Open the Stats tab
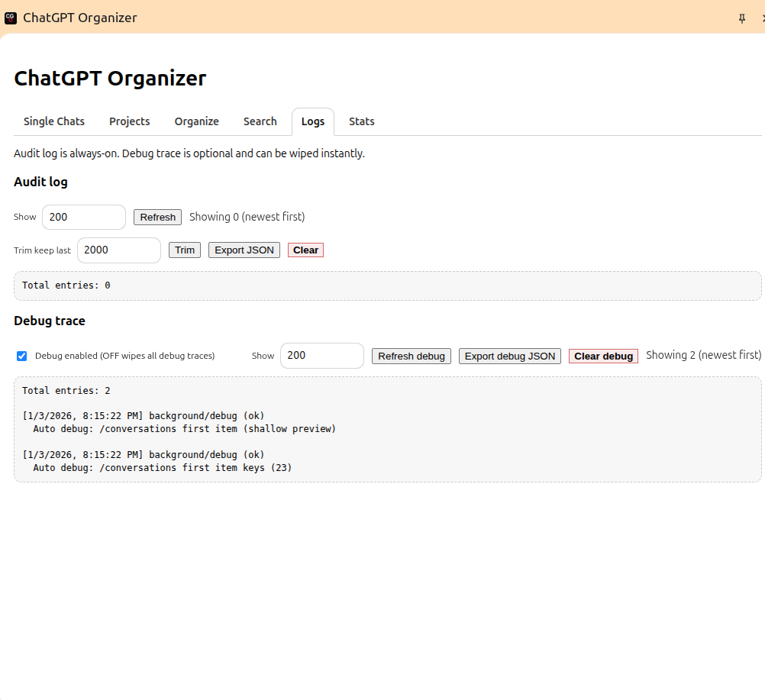 pyautogui.click(x=361, y=121)
